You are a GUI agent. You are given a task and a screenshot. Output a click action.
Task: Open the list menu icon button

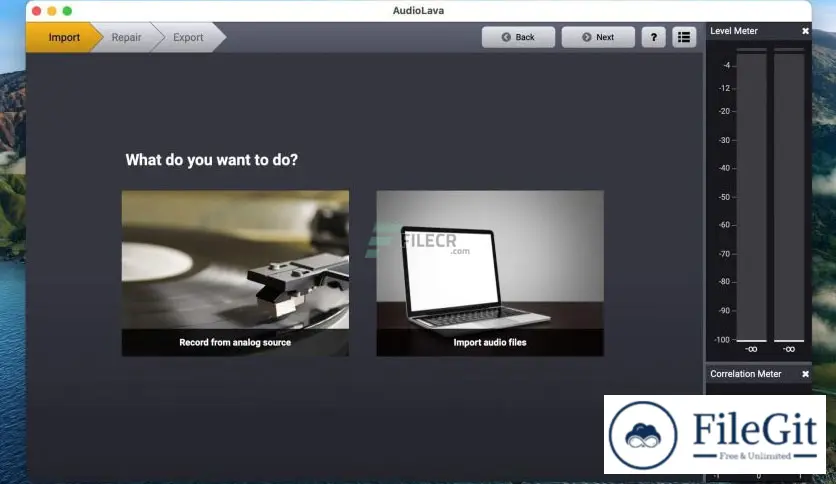tap(684, 37)
